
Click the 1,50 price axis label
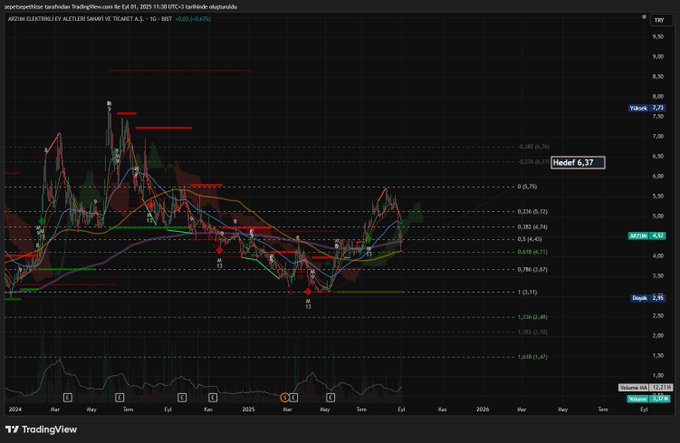(658, 355)
